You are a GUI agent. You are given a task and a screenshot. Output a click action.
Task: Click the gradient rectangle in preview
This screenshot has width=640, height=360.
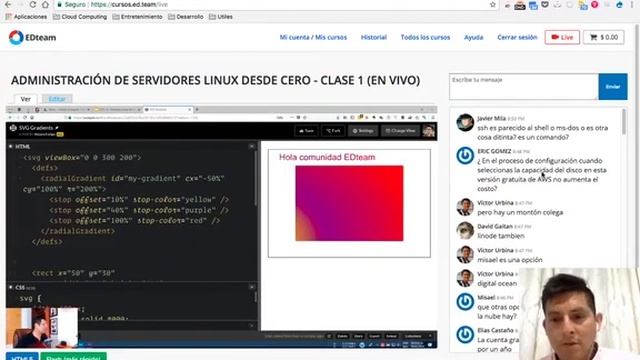pos(349,203)
